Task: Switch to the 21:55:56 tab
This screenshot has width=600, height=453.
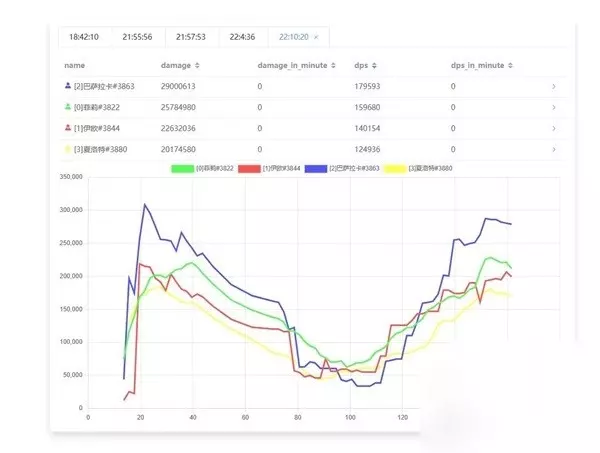Action: (137, 37)
